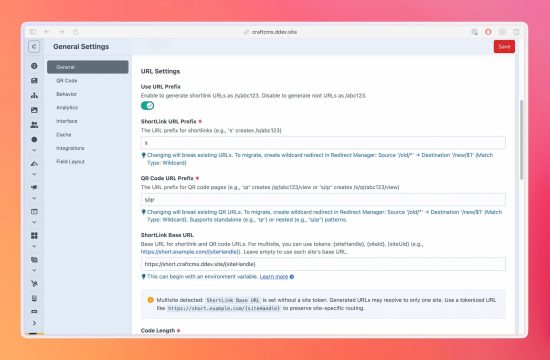Click the settings sliders icon near the sidebar bottom
Image resolution: width=550 pixels, height=360 pixels.
[34, 298]
